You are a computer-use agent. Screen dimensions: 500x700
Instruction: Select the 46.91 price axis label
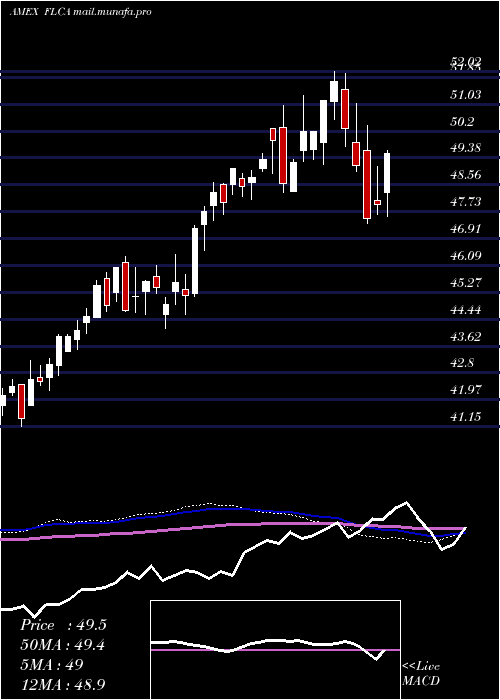point(466,229)
